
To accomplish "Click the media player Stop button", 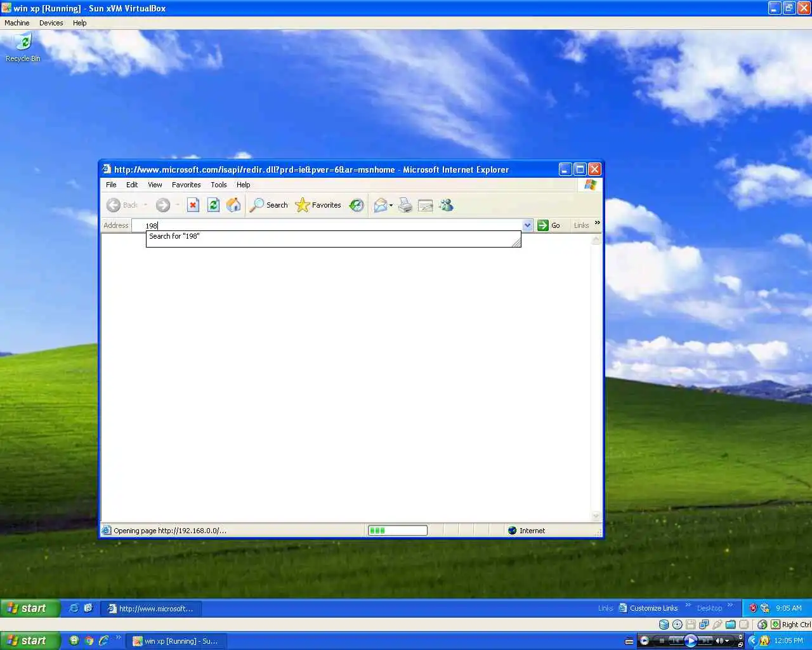I will pyautogui.click(x=662, y=640).
